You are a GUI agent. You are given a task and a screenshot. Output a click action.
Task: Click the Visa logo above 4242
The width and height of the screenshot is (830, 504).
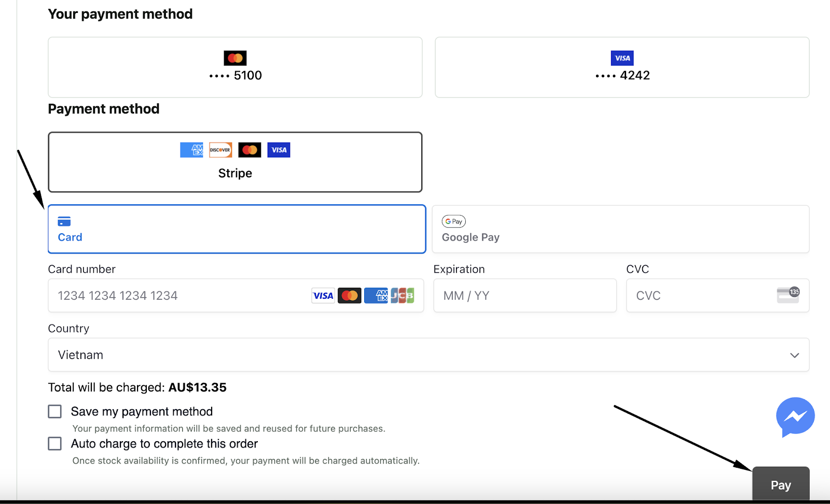(622, 58)
